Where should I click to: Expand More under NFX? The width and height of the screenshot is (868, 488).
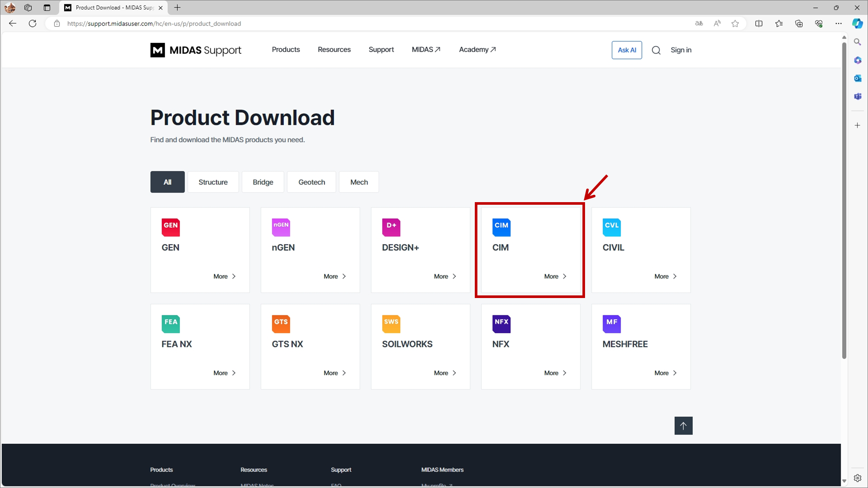556,373
